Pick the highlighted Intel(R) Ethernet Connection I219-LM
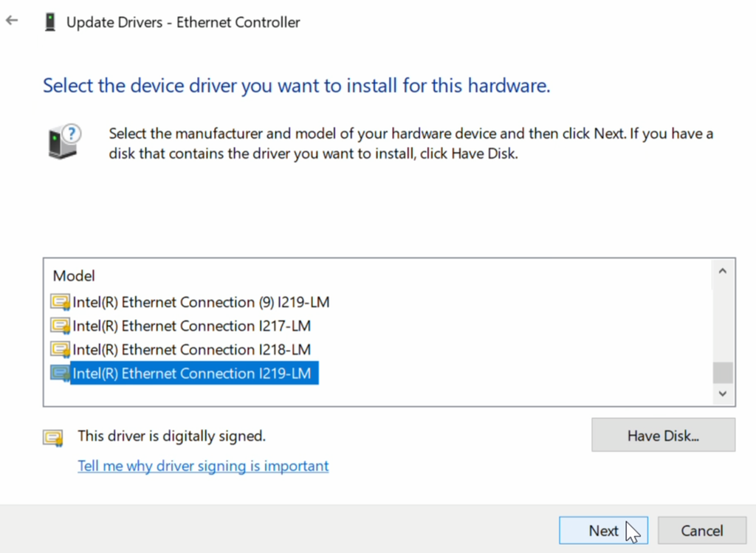The height and width of the screenshot is (553, 756). (194, 373)
